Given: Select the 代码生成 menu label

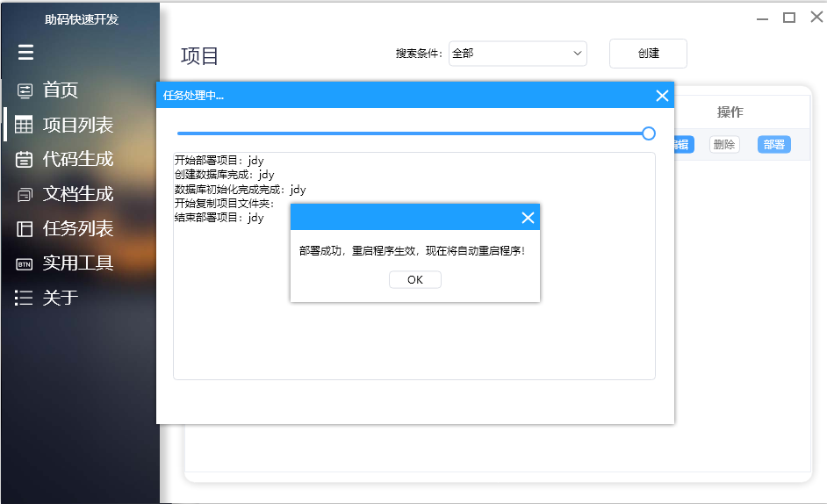Looking at the screenshot, I should click(78, 160).
